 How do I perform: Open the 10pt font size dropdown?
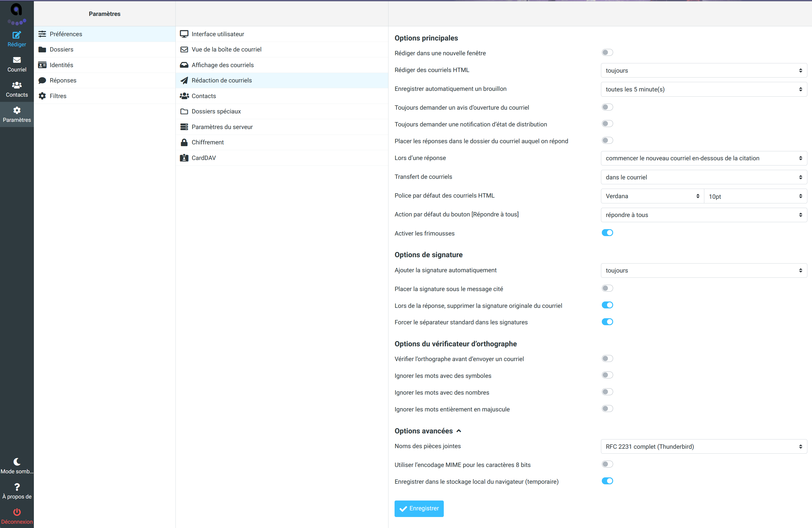pyautogui.click(x=755, y=196)
